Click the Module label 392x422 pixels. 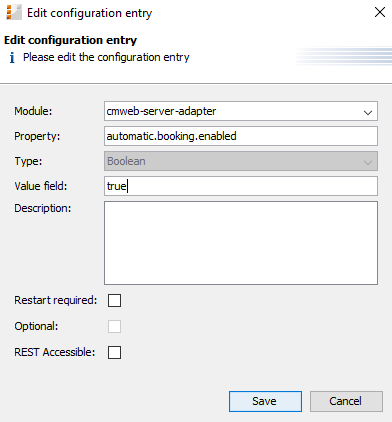33,111
